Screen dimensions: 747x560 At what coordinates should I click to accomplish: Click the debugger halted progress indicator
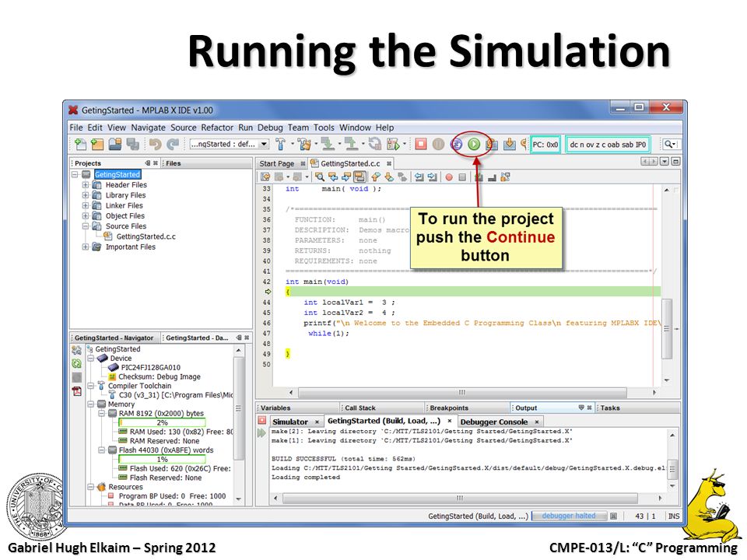[569, 516]
